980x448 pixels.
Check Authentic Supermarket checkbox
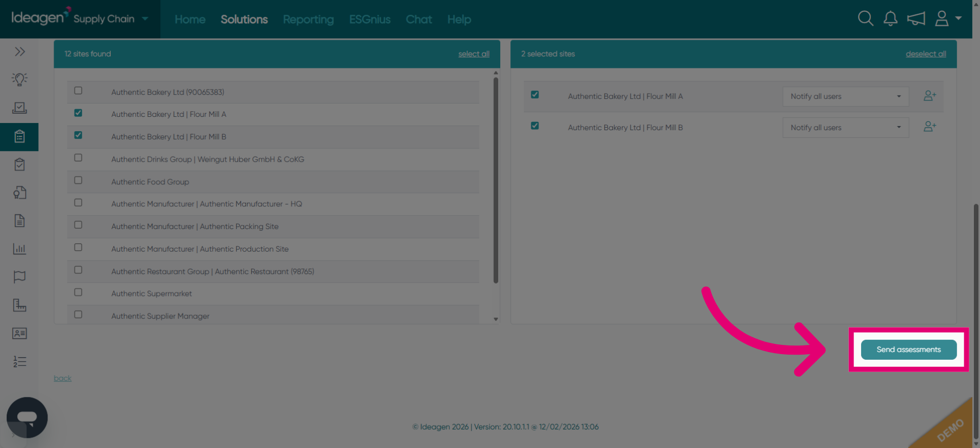pos(78,292)
